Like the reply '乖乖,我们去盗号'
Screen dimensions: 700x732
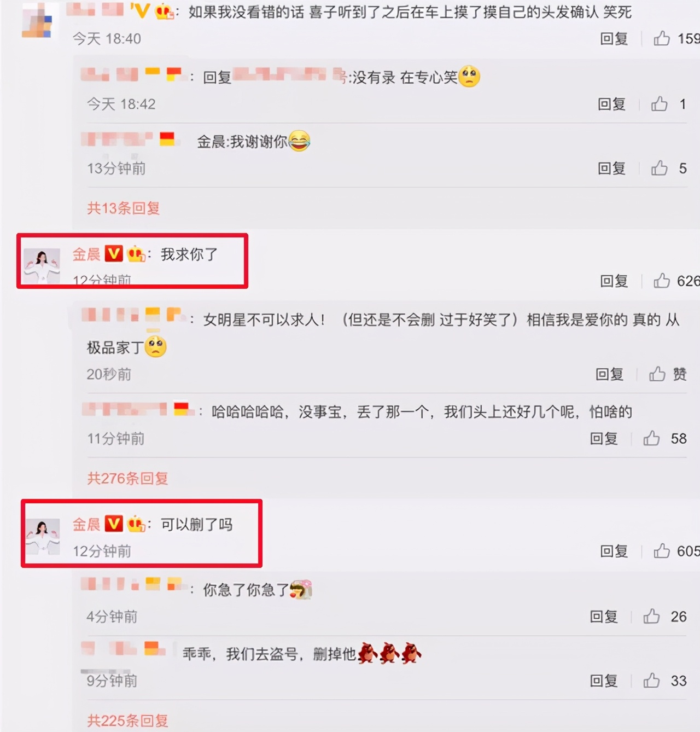coord(651,680)
